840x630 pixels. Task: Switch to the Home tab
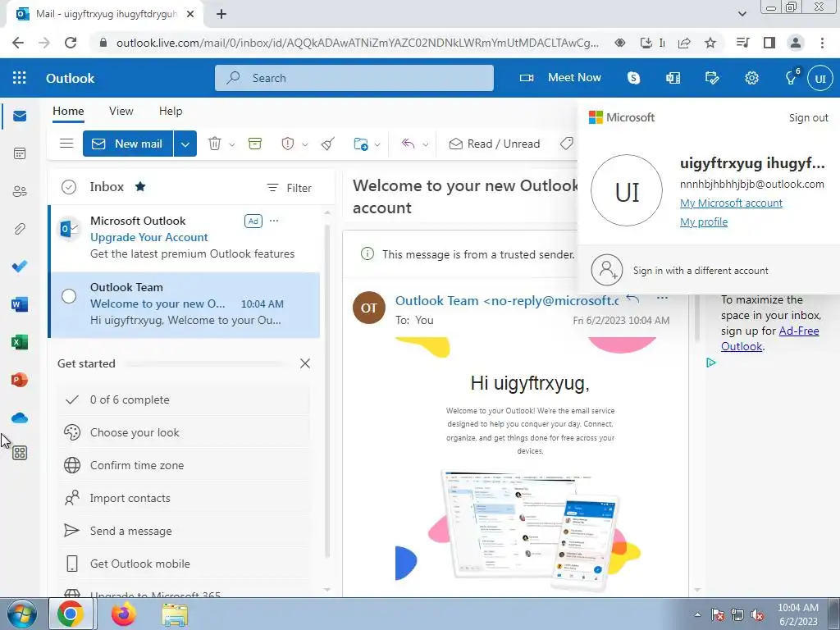point(68,111)
